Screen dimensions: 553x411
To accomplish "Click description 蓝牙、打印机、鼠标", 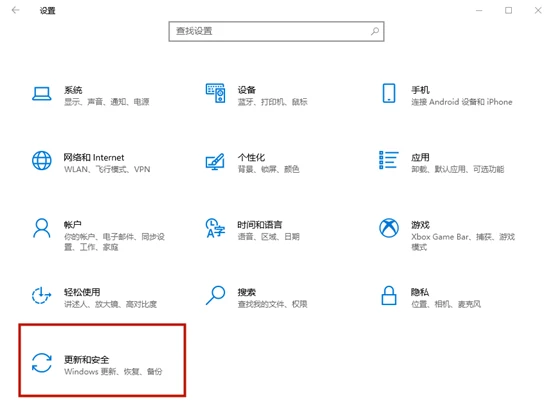I will [x=272, y=102].
